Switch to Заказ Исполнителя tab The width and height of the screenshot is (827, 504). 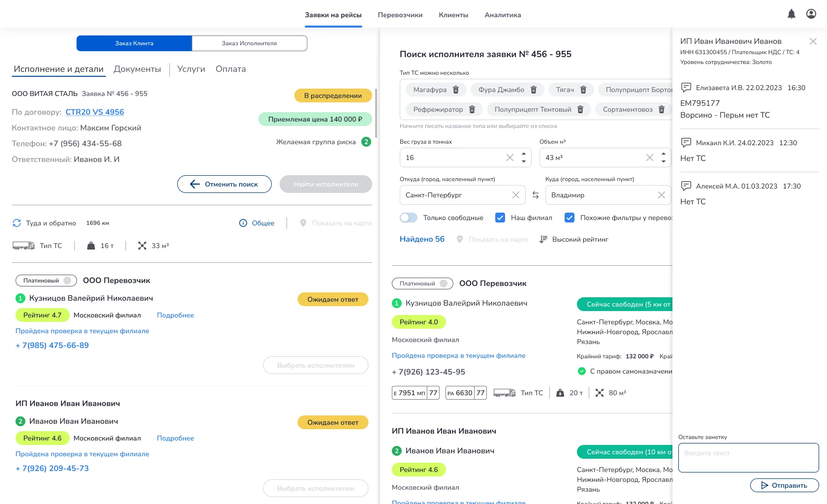click(250, 43)
